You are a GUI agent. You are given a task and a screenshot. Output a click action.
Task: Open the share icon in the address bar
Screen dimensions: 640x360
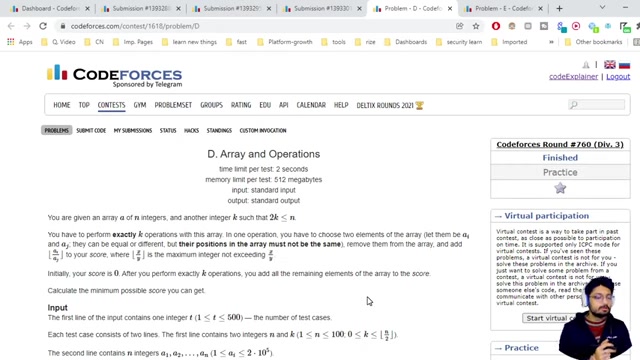(460, 26)
